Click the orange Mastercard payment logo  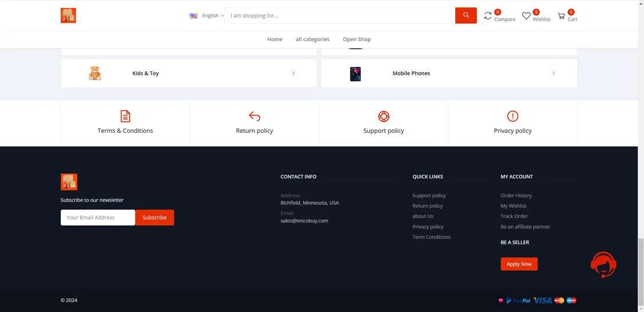point(559,301)
